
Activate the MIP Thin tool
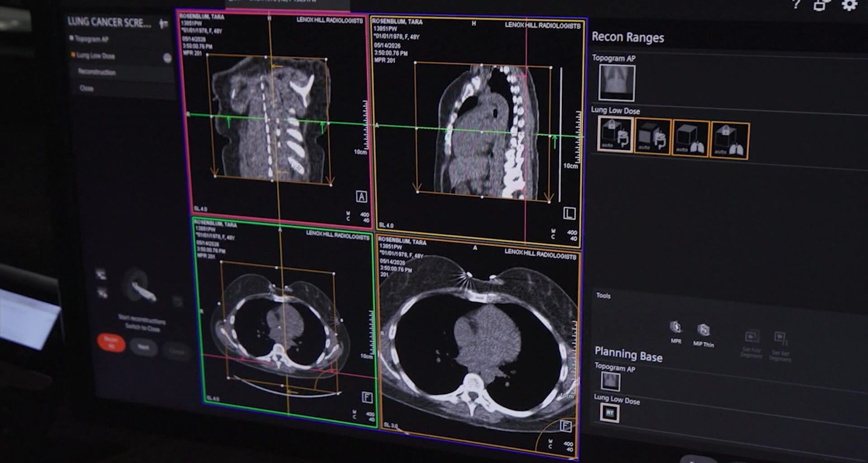(x=703, y=335)
